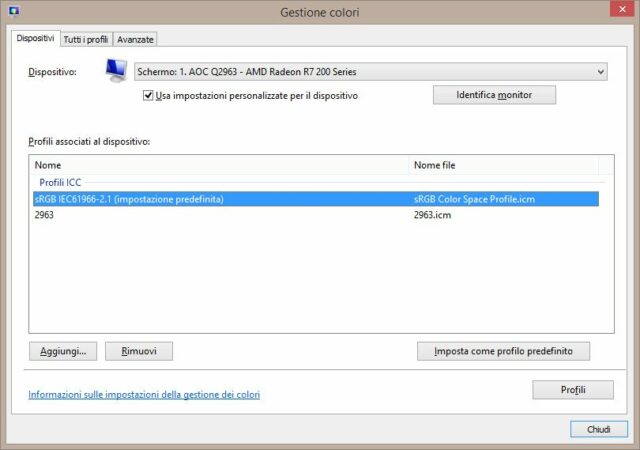
Task: Toggle Usa impostazioni personalizzate checkbox
Action: tap(149, 96)
